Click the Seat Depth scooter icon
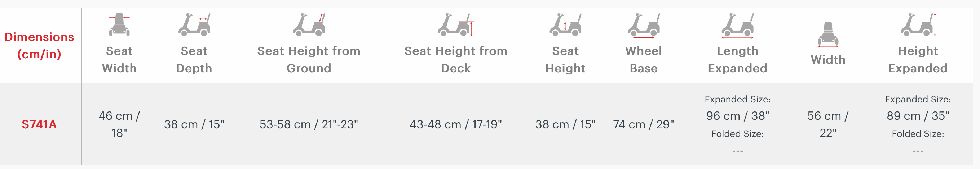980x169 pixels. coord(194,25)
